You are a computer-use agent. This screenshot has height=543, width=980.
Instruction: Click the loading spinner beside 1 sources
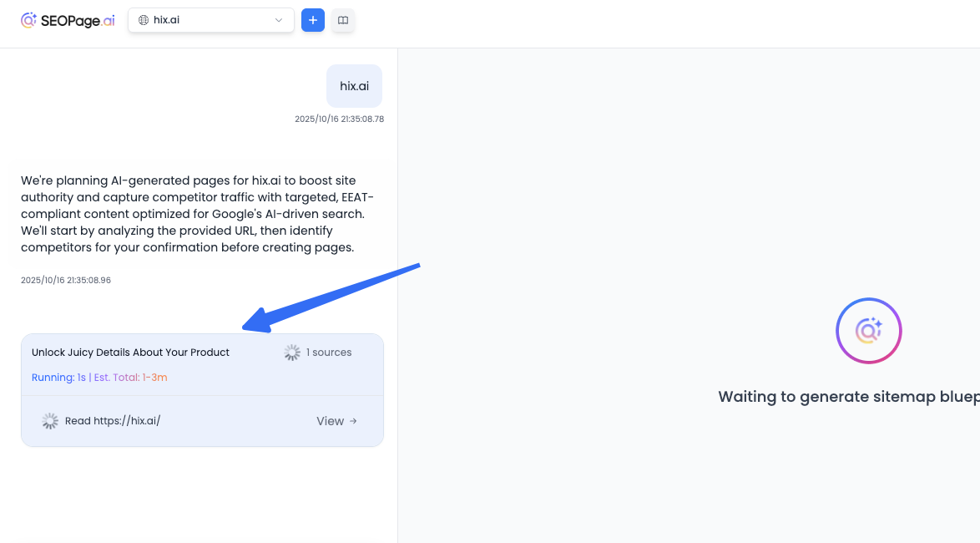point(292,353)
